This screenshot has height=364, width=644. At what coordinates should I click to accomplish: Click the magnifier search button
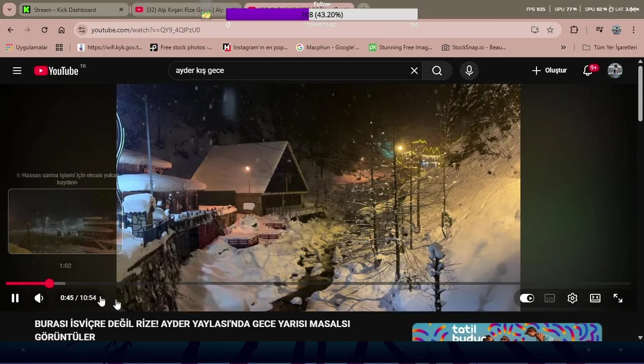[437, 71]
